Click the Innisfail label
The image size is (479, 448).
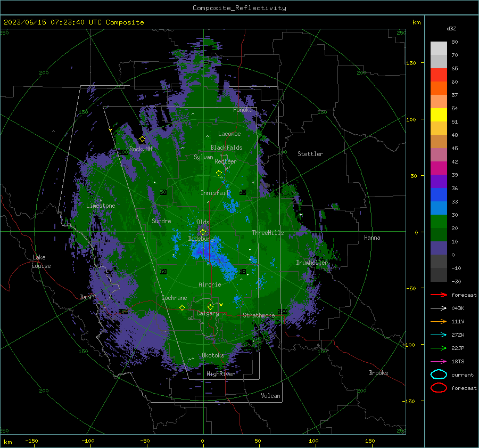coord(215,193)
